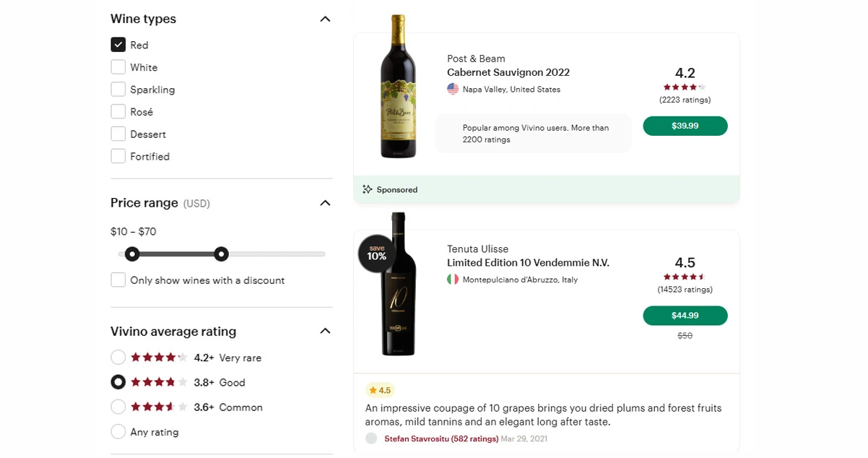This screenshot has height=458, width=868.
Task: Open Limited Edition 10 Vendemmie N.V. link
Action: (x=528, y=263)
